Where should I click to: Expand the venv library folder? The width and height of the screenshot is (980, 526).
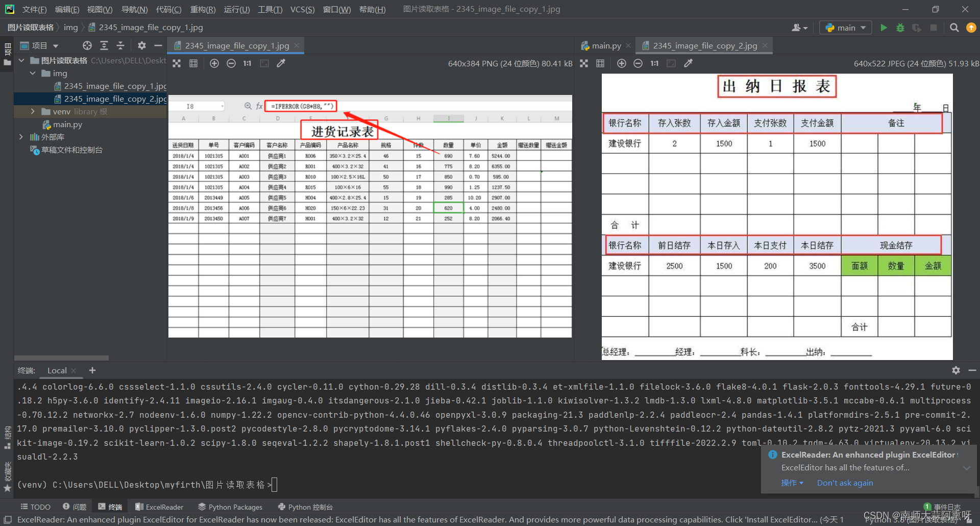click(x=32, y=111)
